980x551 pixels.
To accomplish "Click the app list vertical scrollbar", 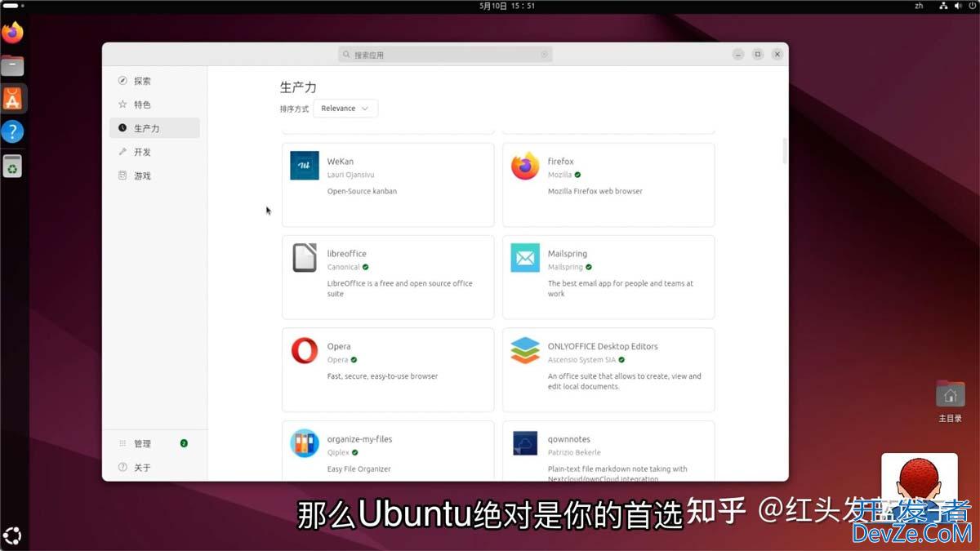I will coord(785,151).
